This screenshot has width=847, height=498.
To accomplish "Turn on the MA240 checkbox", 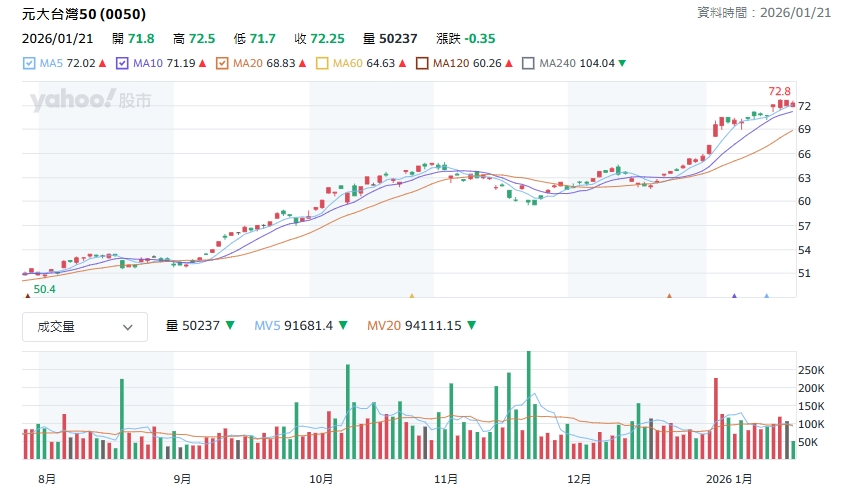I will pyautogui.click(x=529, y=64).
